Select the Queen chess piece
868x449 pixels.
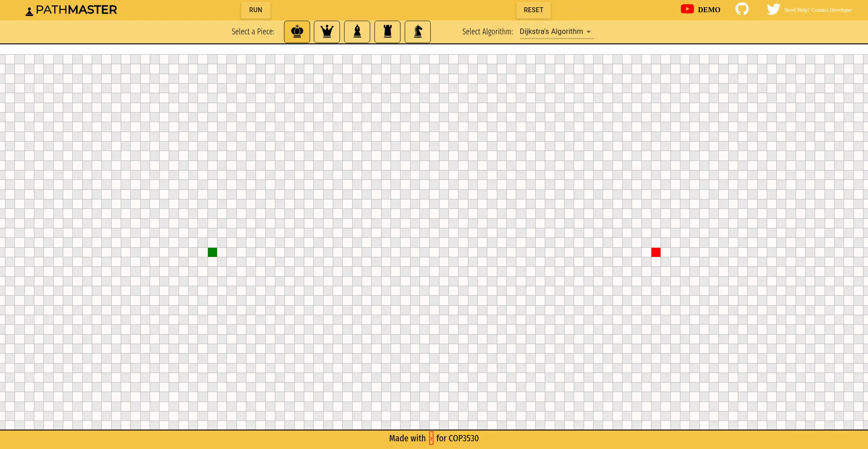327,32
